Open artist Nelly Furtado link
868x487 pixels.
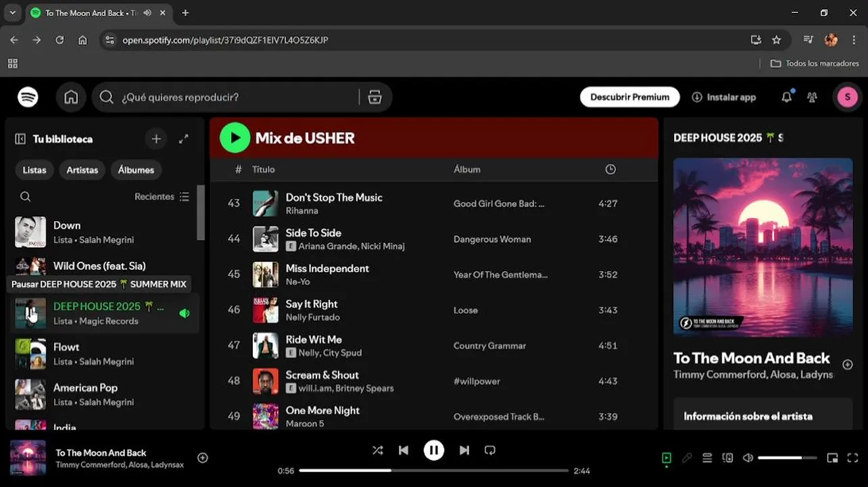pyautogui.click(x=312, y=317)
